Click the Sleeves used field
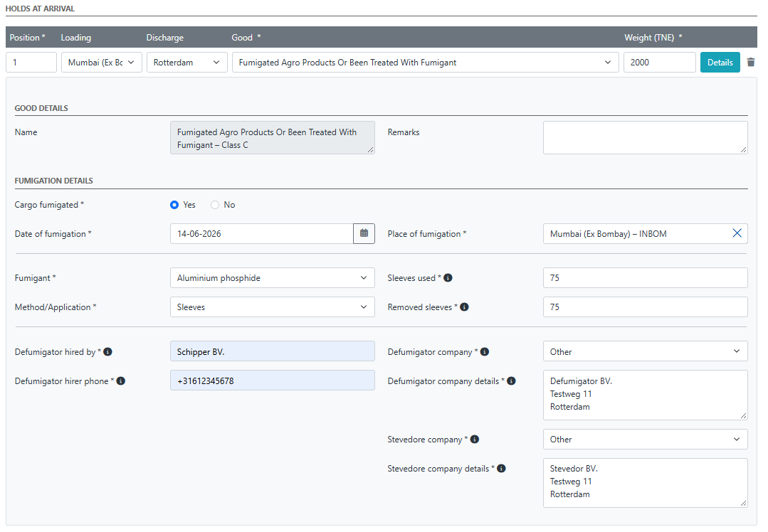 (x=645, y=277)
